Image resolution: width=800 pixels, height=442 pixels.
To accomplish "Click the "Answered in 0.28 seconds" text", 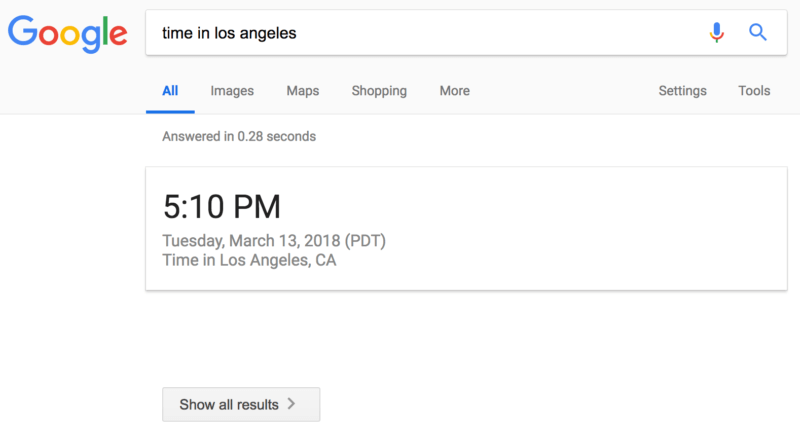I will 239,136.
